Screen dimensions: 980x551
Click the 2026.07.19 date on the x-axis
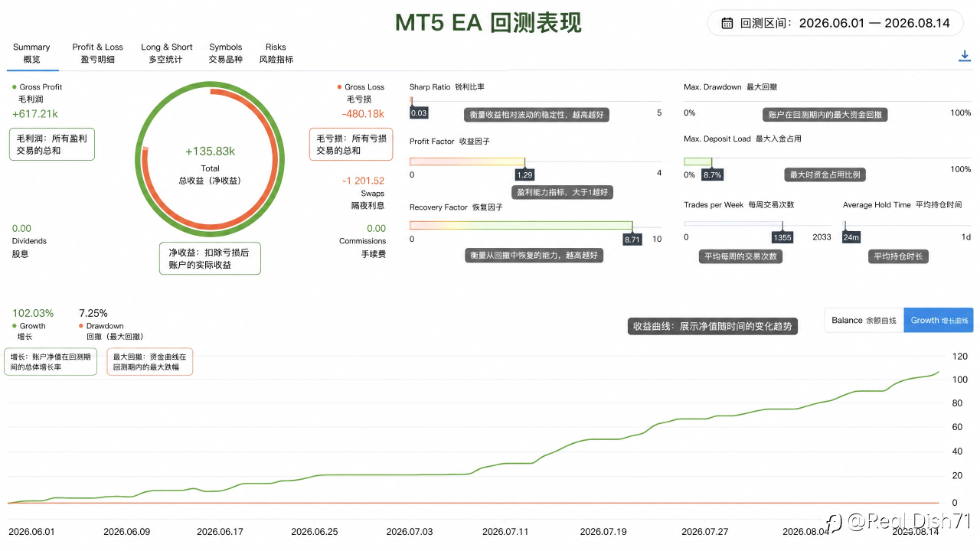[x=603, y=531]
